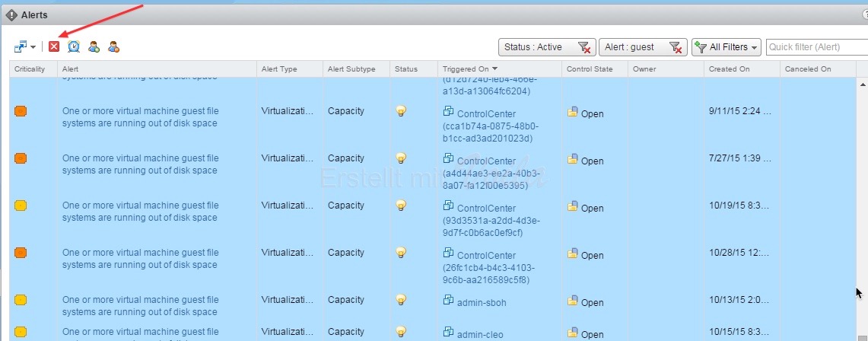This screenshot has width=868, height=341.
Task: Click the Control State column header
Action: (590, 69)
